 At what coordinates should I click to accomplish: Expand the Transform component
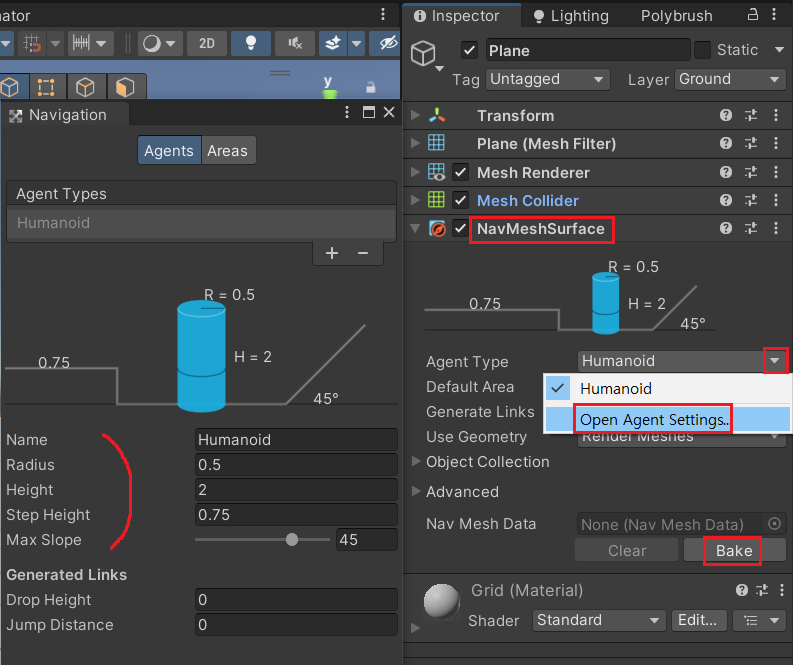[x=415, y=115]
